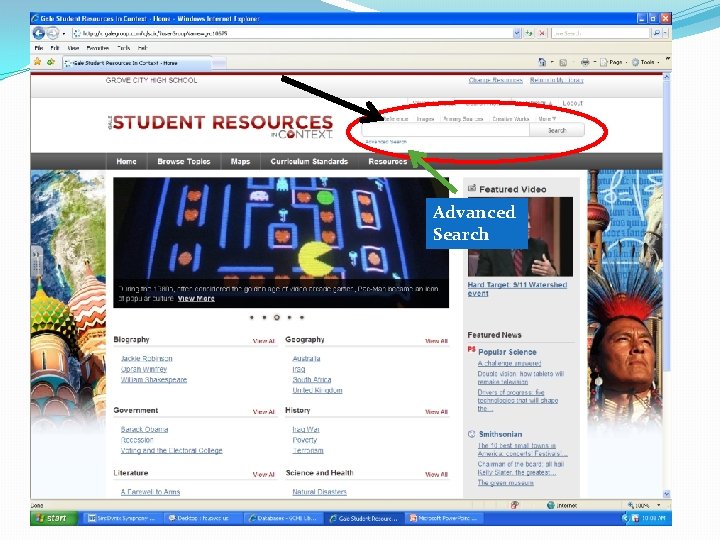The height and width of the screenshot is (540, 720).
Task: Click inside the browser address bar
Action: point(293,33)
